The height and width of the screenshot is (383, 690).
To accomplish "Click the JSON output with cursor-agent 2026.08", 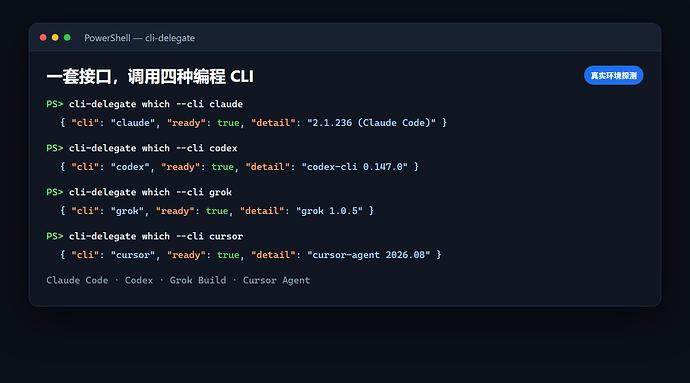I will tap(251, 255).
